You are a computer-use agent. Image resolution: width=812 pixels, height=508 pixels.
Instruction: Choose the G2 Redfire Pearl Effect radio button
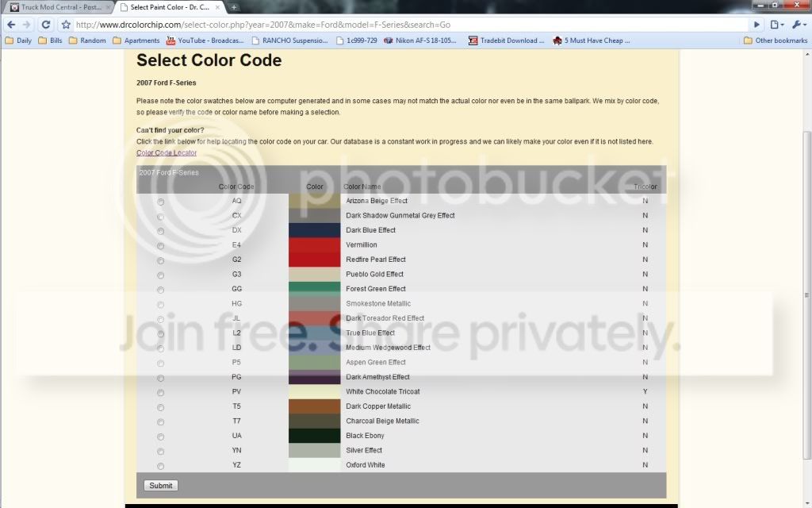[x=160, y=260]
